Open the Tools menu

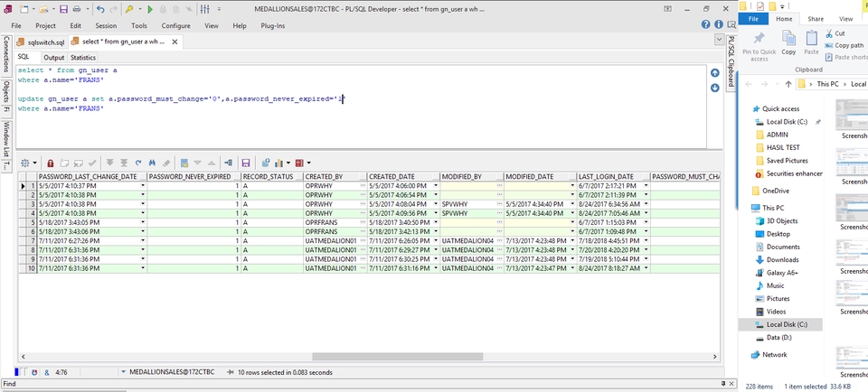(139, 25)
